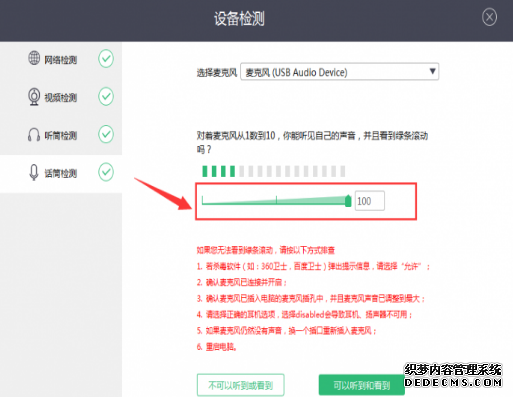
Task: Click the green checkmark next to 网络检测
Action: point(106,59)
